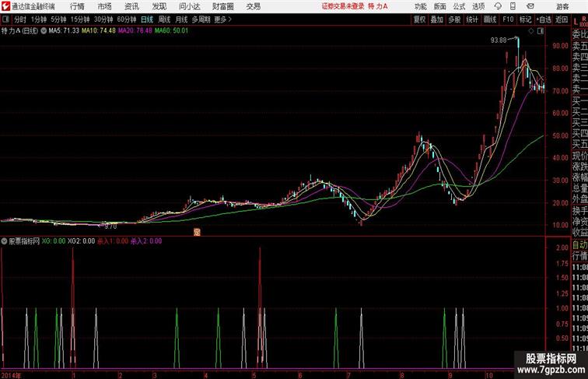Click the 50.00 price axis label
Image resolution: width=588 pixels, height=379 pixels.
point(560,135)
